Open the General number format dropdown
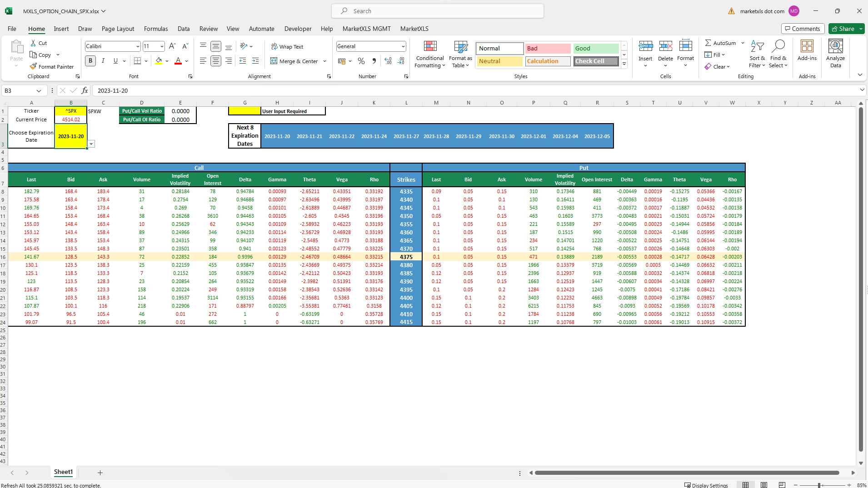Viewport: 868px width, 488px height. pyautogui.click(x=403, y=46)
